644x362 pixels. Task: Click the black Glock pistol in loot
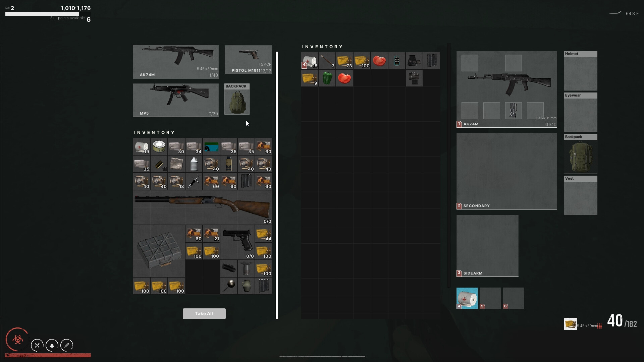coord(237,242)
